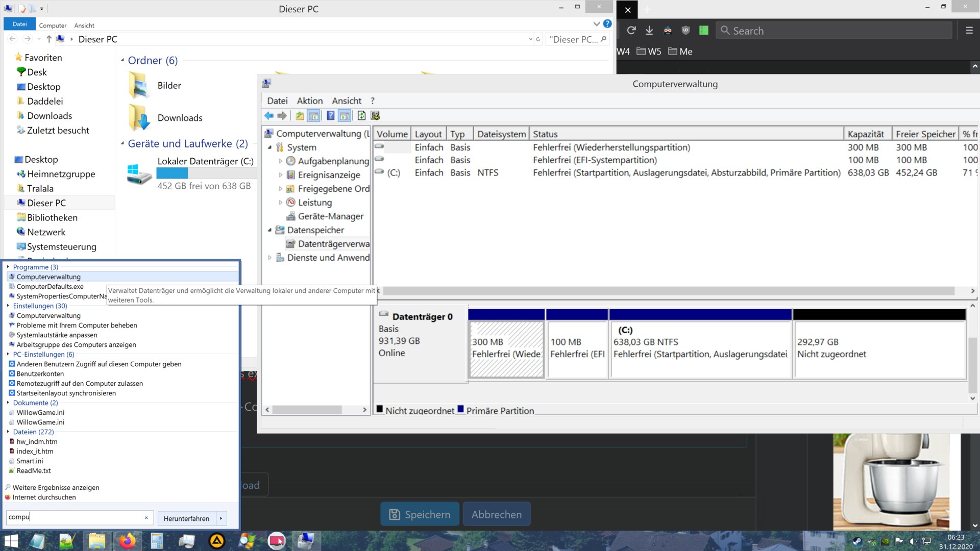The height and width of the screenshot is (551, 980).
Task: Click the refresh icon in Computerverwaltung toolbar
Action: 361,116
